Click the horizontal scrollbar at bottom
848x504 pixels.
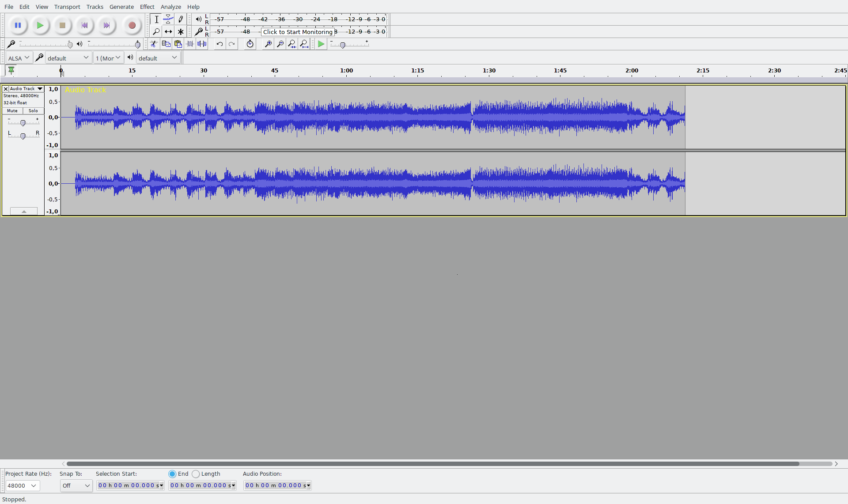[433, 464]
